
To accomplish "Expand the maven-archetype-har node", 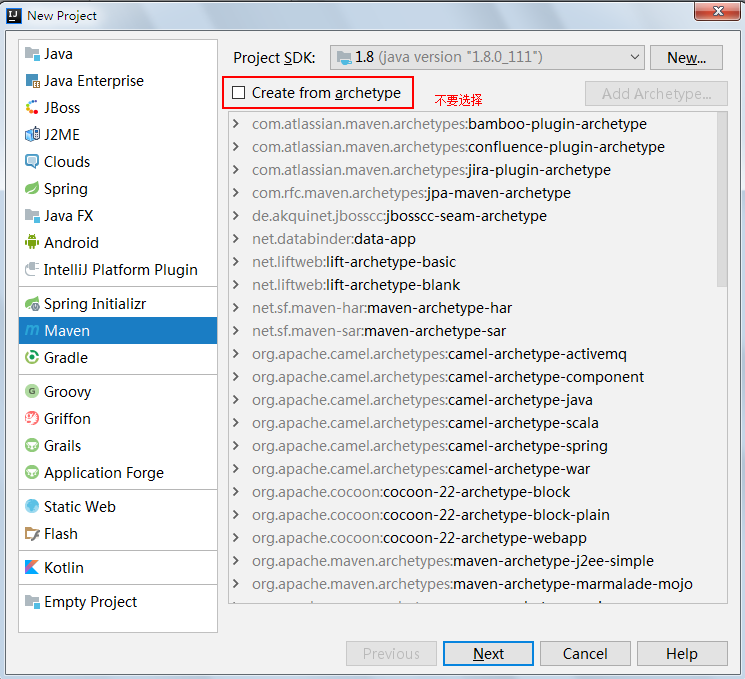I will coord(236,308).
